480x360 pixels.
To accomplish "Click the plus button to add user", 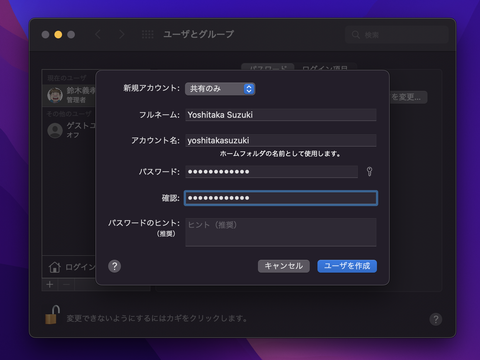I will pyautogui.click(x=50, y=284).
